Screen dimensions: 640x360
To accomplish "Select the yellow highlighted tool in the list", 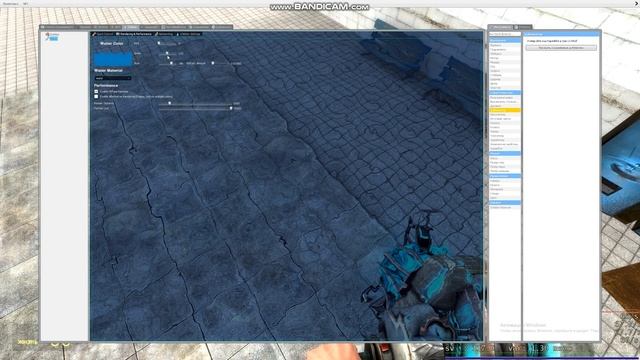I will (504, 110).
